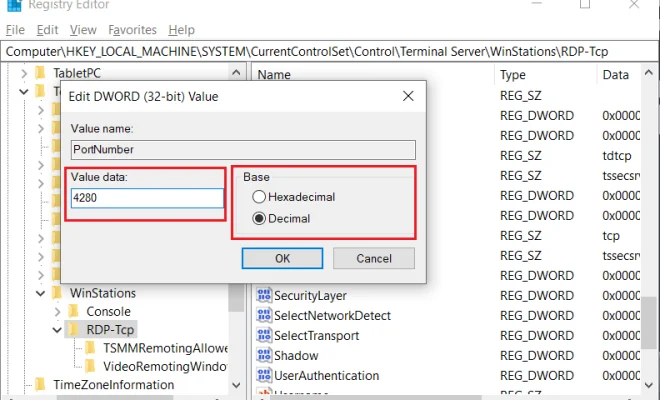Collapse the RDP-Tcp key
Image resolution: width=660 pixels, height=400 pixels.
(x=57, y=330)
